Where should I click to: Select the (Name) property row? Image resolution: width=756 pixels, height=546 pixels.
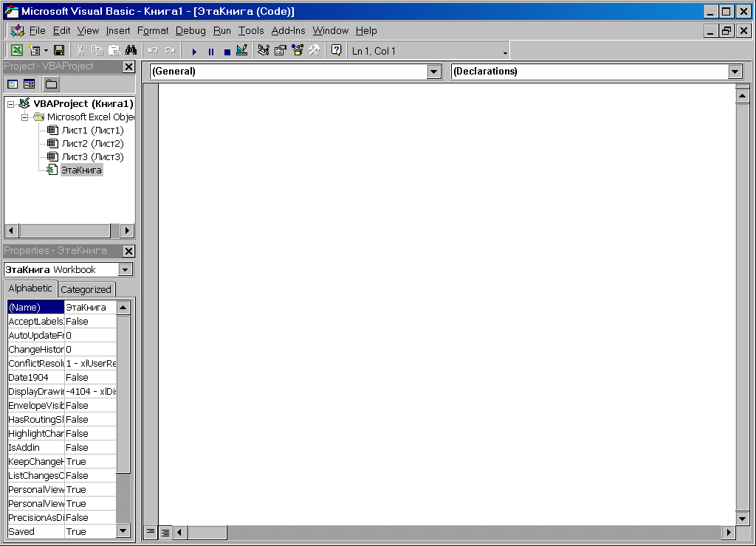(x=62, y=308)
